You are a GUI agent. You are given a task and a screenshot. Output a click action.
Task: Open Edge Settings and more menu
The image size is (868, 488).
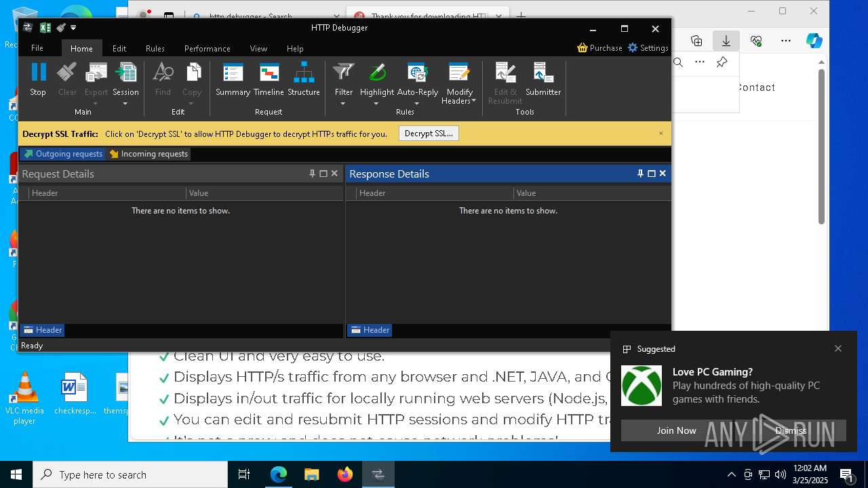pyautogui.click(x=786, y=41)
